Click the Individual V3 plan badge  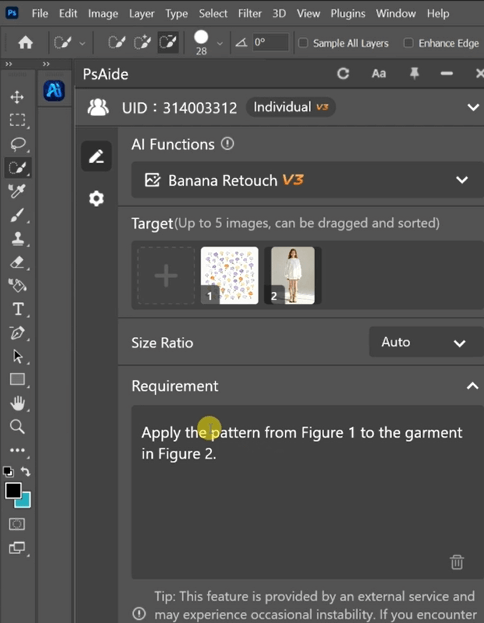(x=291, y=107)
